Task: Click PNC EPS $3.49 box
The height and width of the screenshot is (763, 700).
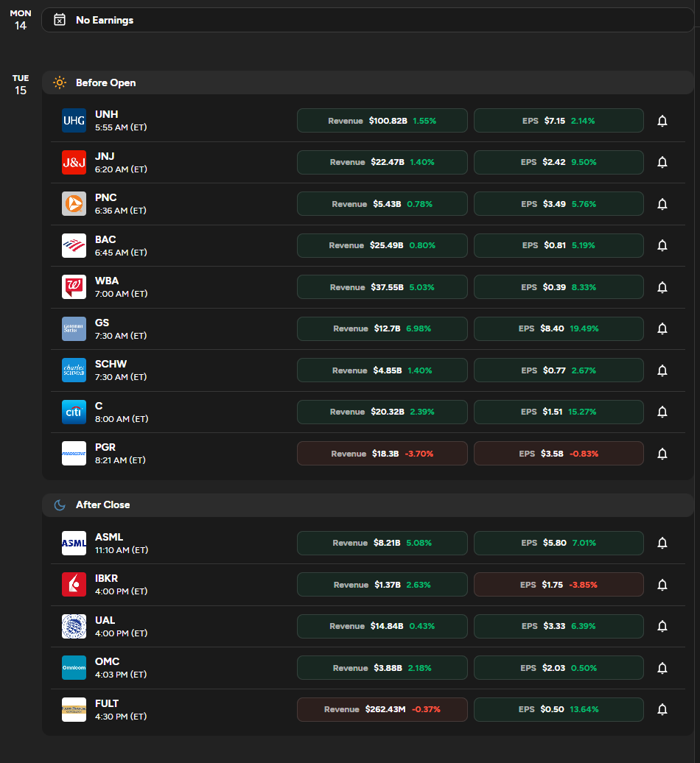Action: pyautogui.click(x=559, y=204)
